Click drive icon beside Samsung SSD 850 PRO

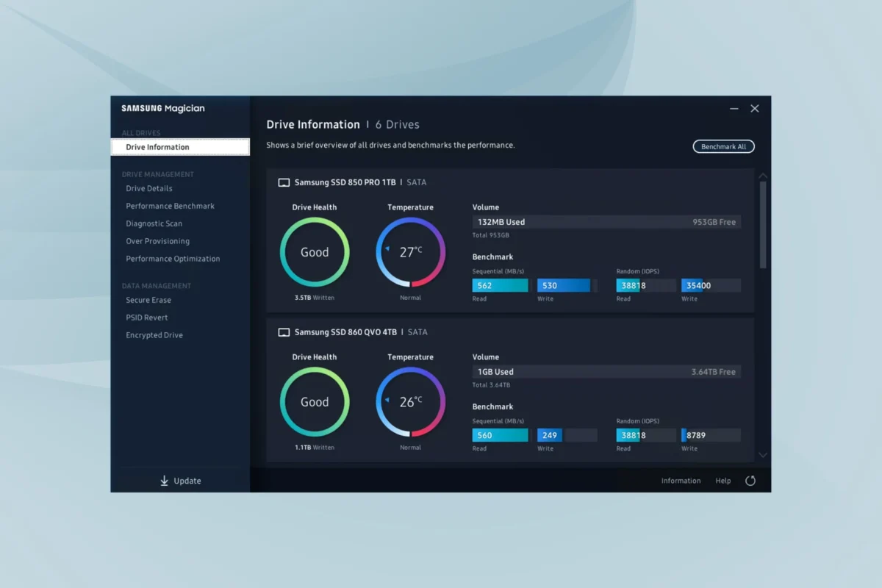coord(284,182)
